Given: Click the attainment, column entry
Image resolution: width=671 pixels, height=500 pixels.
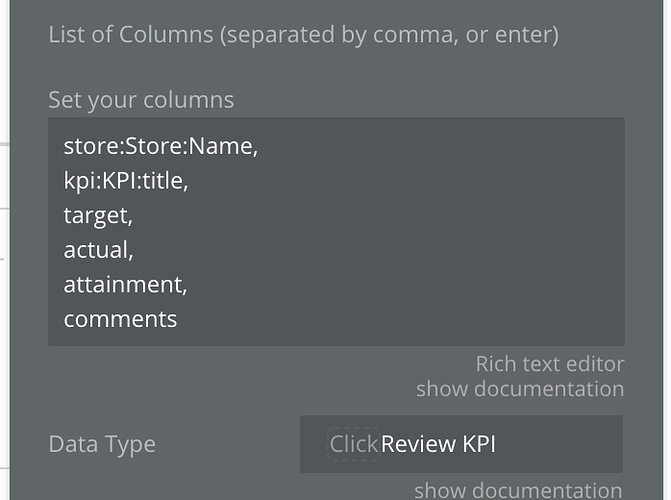Looking at the screenshot, I should [x=125, y=285].
